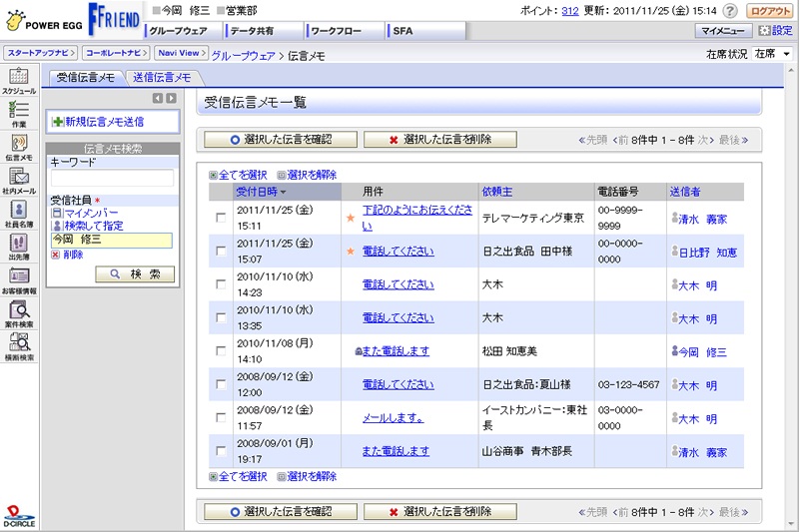Check the 2011/11/25 15:07 memo checkbox
The height and width of the screenshot is (532, 799).
(221, 251)
